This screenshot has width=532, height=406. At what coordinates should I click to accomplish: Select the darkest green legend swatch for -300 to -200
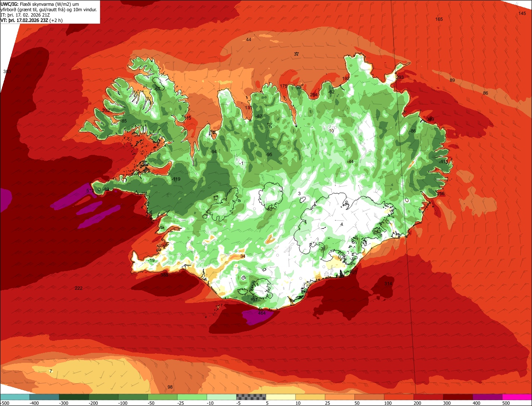click(74, 397)
